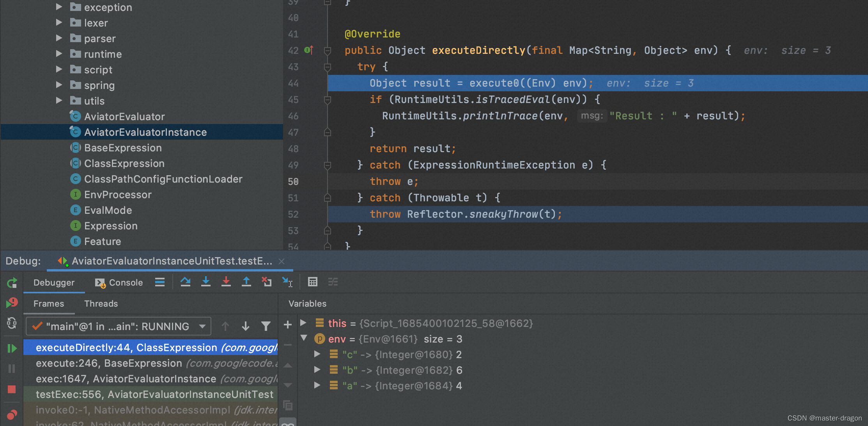Click the Trace Current Stream Chain icon

coord(333,282)
